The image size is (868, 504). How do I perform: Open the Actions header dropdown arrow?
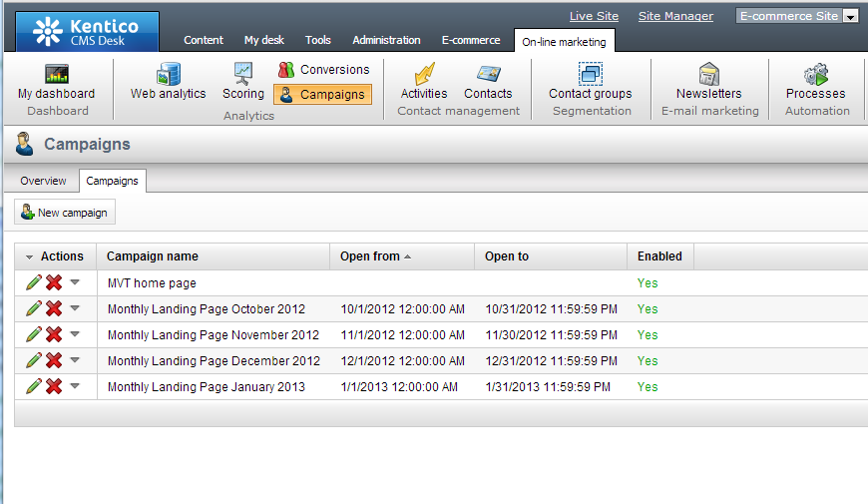pyautogui.click(x=29, y=256)
